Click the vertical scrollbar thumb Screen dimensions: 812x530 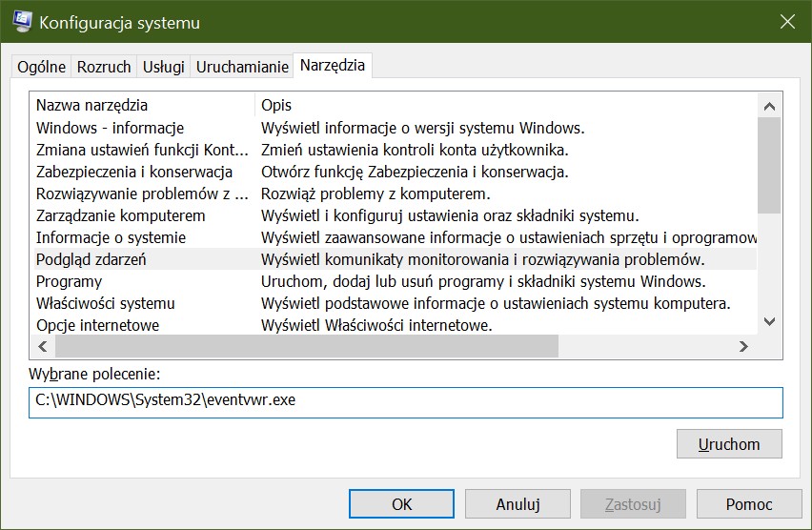(x=769, y=165)
